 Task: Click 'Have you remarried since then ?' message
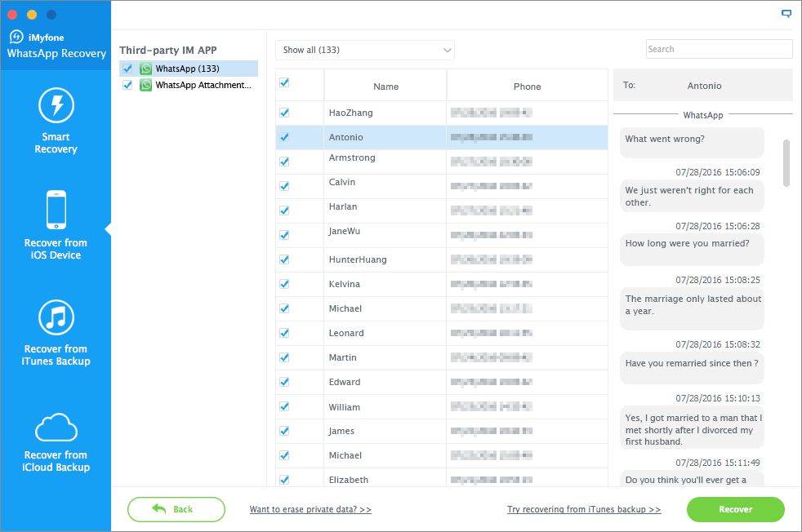692,368
